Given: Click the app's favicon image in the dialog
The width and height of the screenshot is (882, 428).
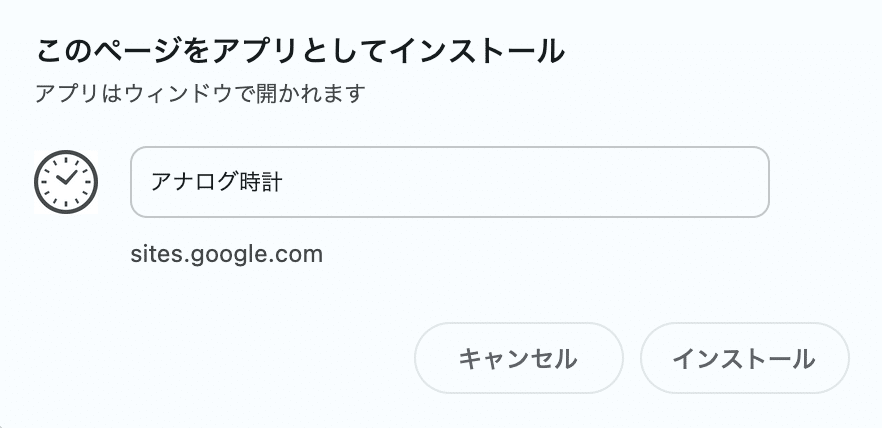Looking at the screenshot, I should pyautogui.click(x=66, y=182).
